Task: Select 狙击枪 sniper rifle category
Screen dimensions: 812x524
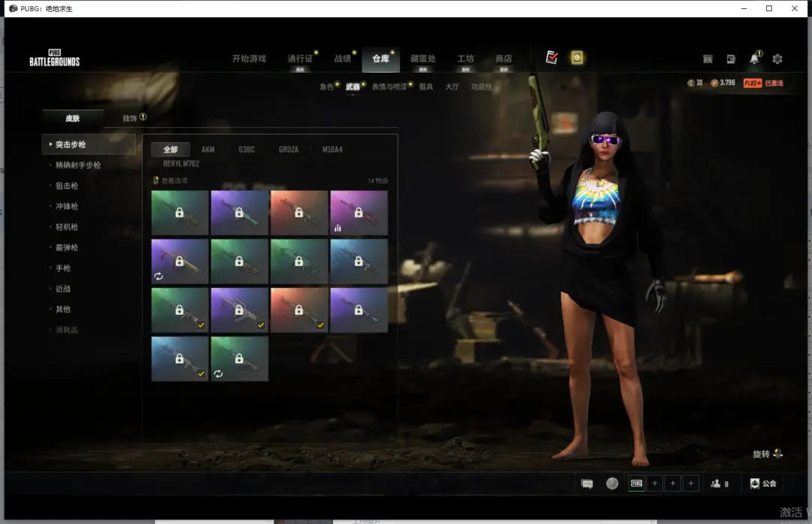Action: pyautogui.click(x=67, y=186)
